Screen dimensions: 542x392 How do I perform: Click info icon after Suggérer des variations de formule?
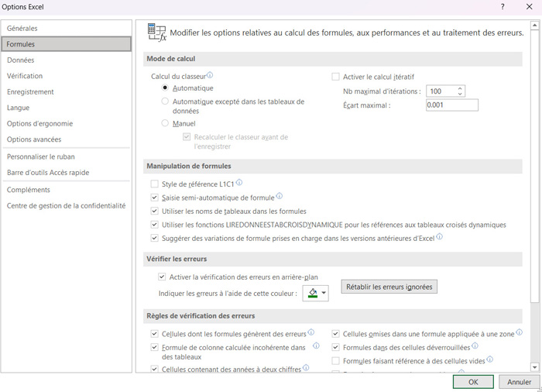coord(440,237)
